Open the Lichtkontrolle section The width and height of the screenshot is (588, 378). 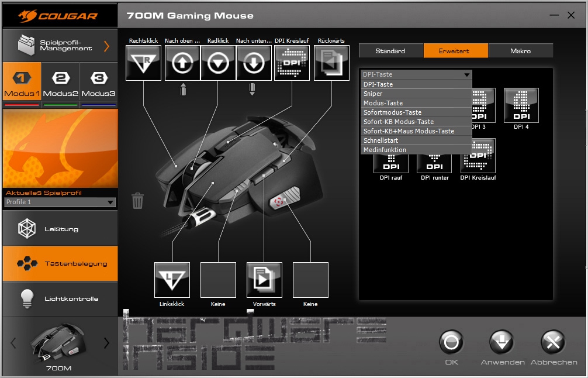pos(60,298)
